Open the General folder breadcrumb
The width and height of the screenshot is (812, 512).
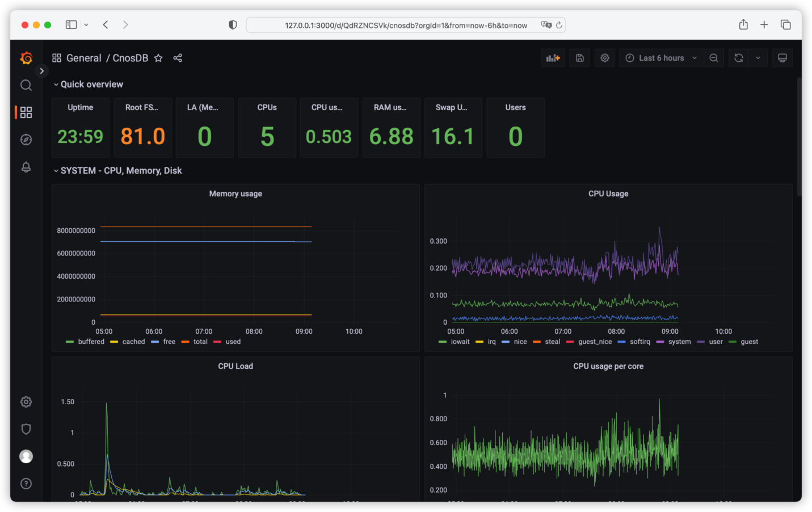(83, 58)
